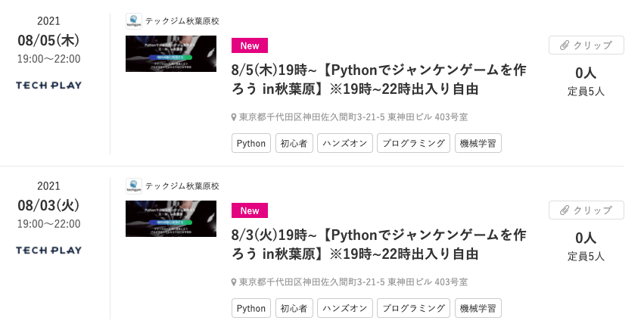644x330 pixels.
Task: Select ハンズオン tag on the 8/5 event
Action: 344,143
